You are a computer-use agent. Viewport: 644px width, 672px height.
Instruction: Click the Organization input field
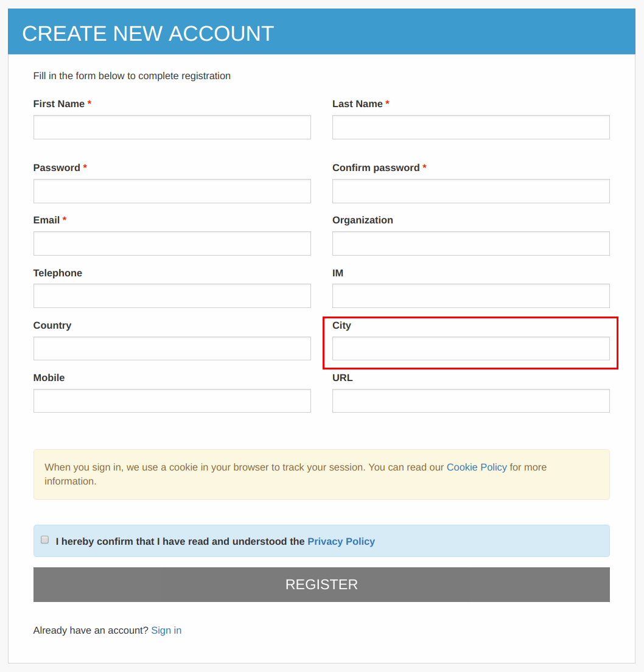[471, 243]
